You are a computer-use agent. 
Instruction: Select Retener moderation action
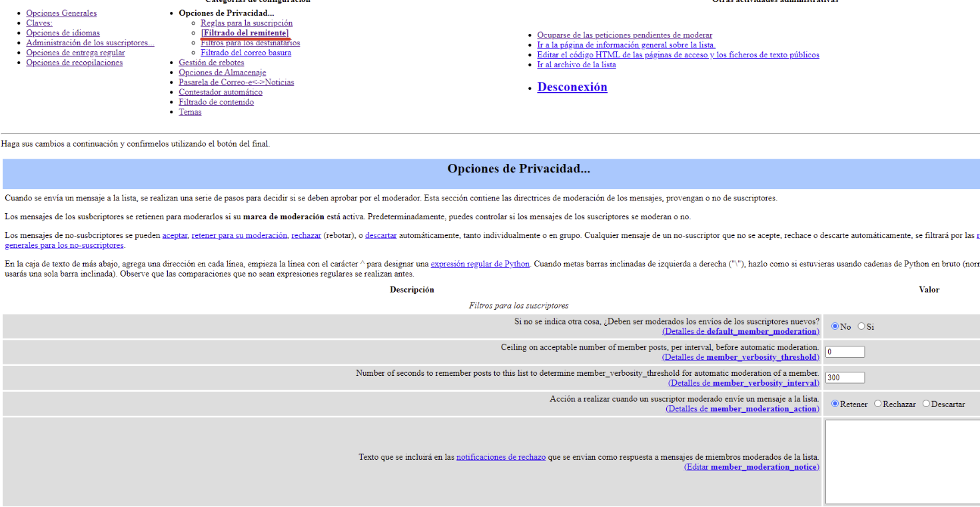835,404
